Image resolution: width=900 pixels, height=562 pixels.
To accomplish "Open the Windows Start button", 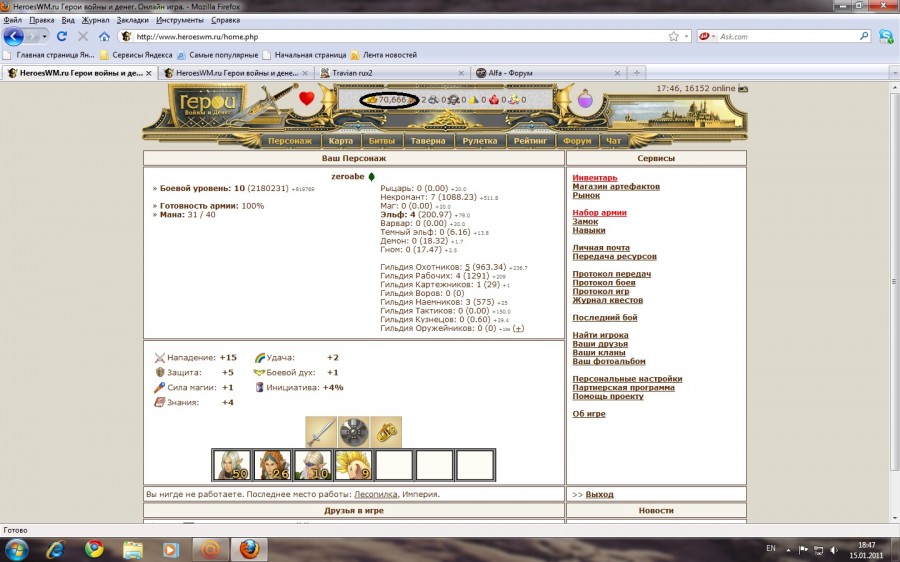I will (16, 549).
